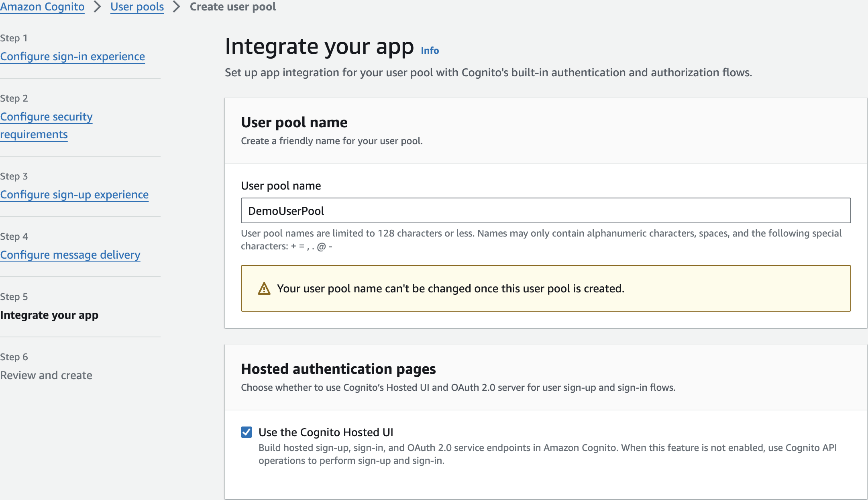Open the Info link beside heading
This screenshot has width=868, height=500.
click(x=430, y=51)
